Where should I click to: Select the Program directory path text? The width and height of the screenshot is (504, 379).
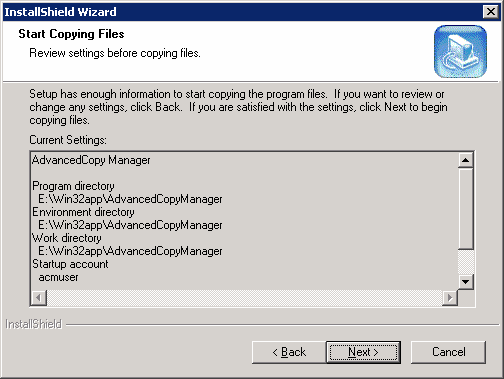[130, 199]
